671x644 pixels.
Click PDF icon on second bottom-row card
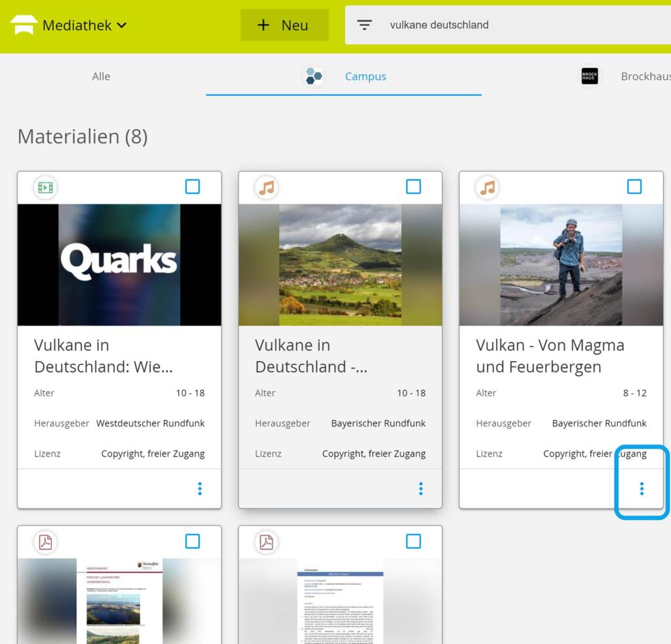click(267, 542)
